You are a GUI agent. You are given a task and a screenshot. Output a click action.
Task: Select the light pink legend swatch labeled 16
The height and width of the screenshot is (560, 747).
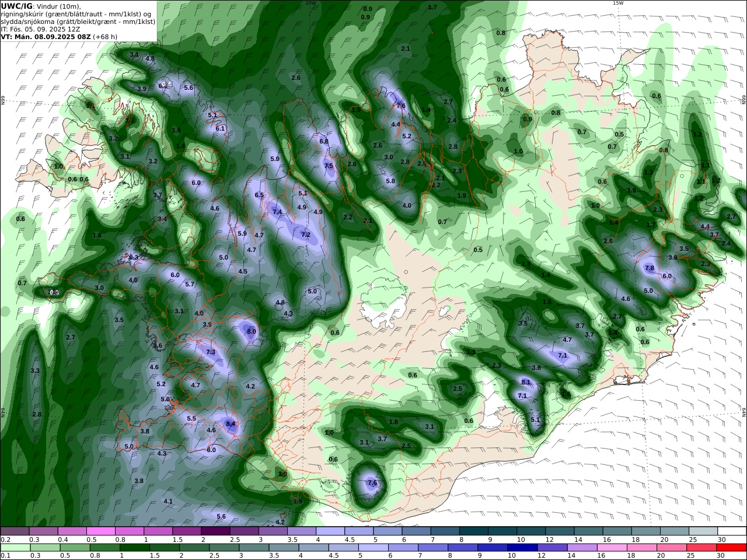612,548
